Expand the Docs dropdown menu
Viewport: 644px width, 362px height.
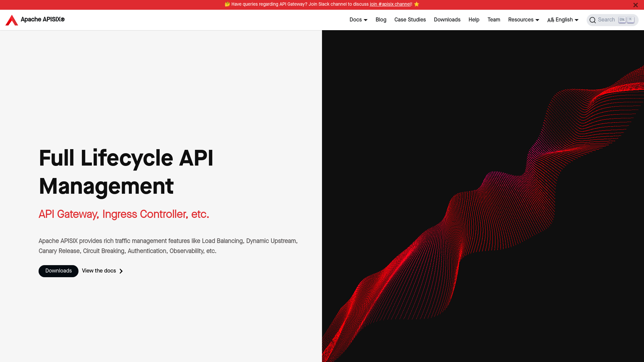358,20
